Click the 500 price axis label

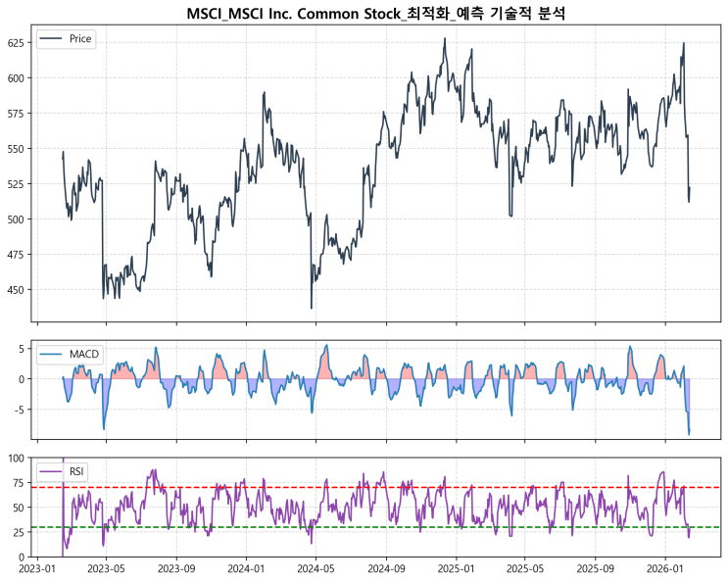(x=16, y=219)
